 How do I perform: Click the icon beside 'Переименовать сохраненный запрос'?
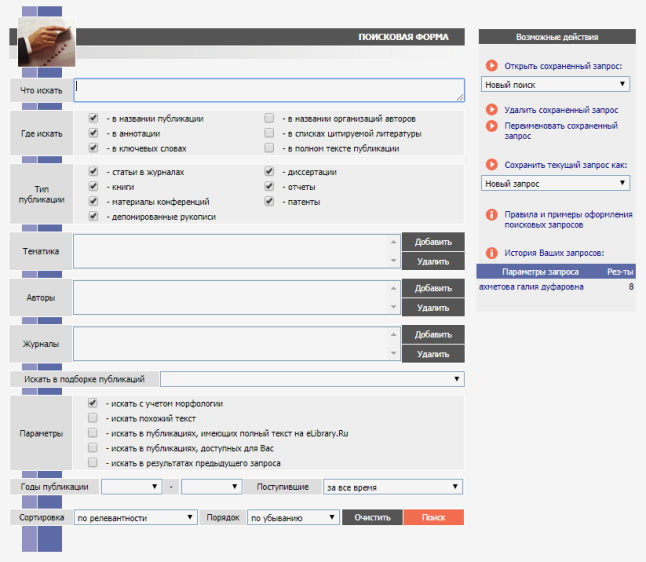(x=492, y=126)
